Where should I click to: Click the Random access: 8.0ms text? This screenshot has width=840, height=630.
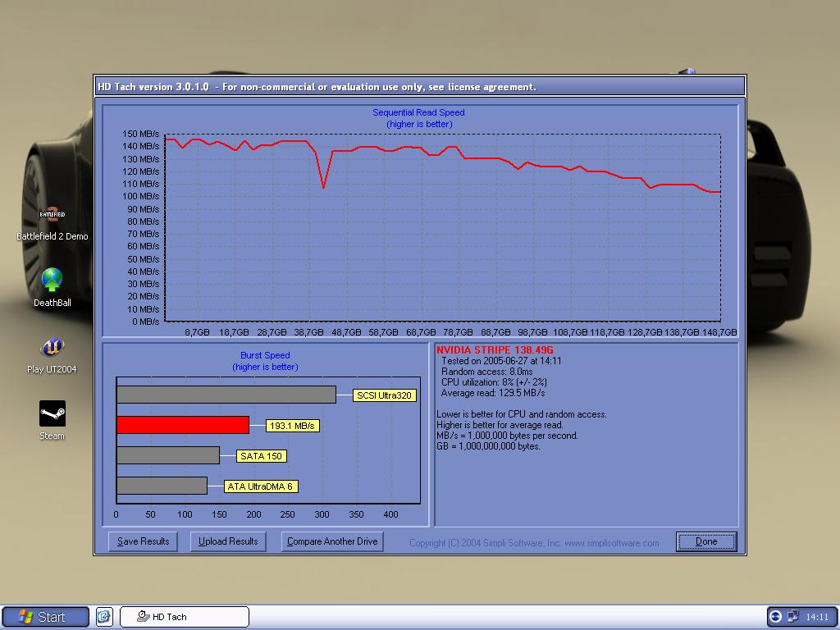tap(487, 372)
